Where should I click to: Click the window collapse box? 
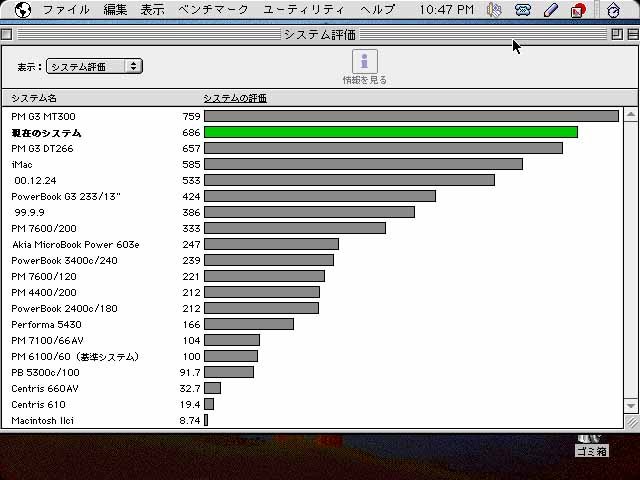coord(633,34)
